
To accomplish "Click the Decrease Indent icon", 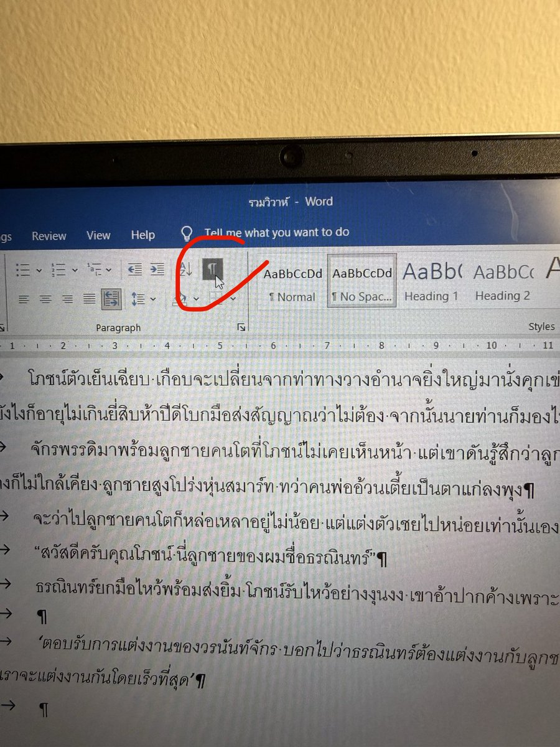I will coord(136,268).
